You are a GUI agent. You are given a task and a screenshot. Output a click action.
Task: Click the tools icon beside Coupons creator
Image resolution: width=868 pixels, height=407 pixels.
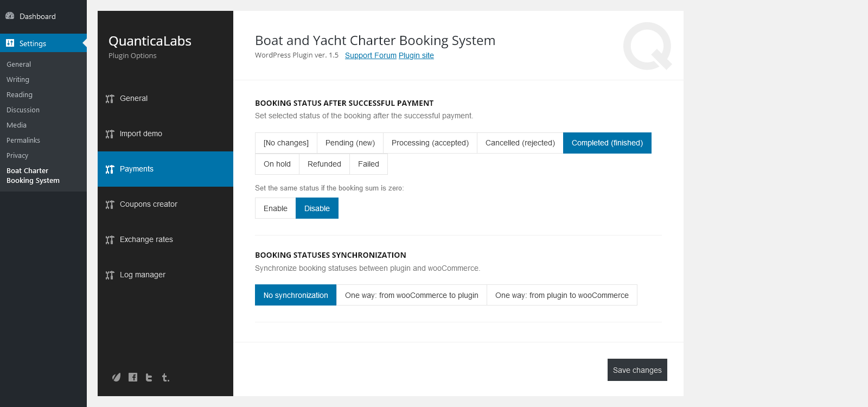[110, 205]
